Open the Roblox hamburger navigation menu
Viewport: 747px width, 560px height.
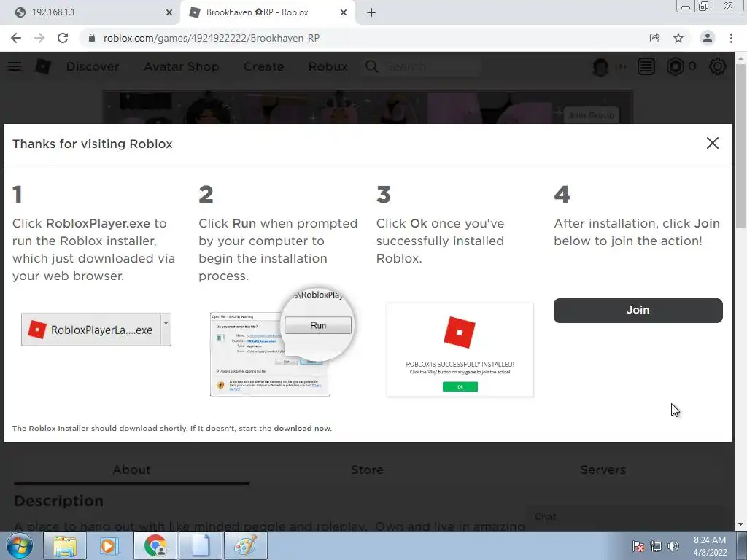(15, 66)
